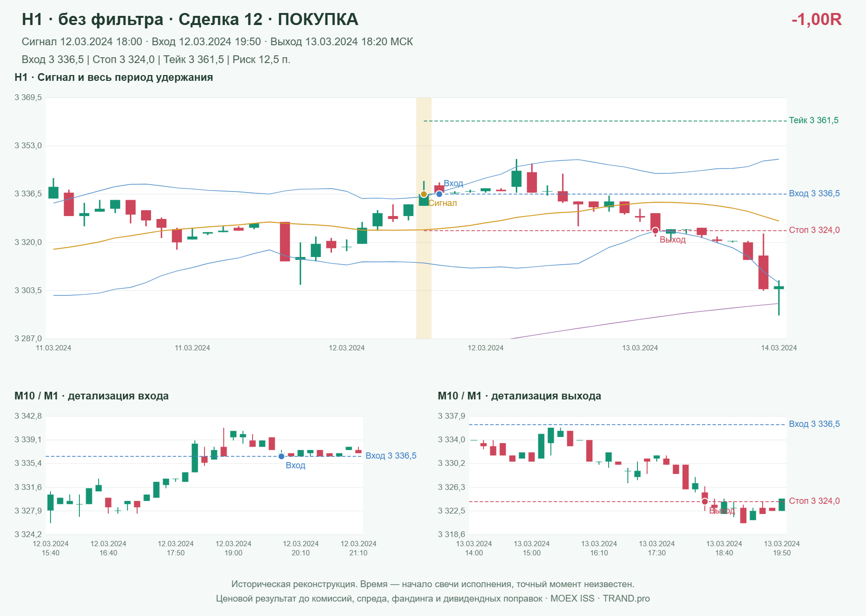Screen dimensions: 866x616
Task: Click the 3 353,0 axis label on H1 chart
Action: pos(28,146)
